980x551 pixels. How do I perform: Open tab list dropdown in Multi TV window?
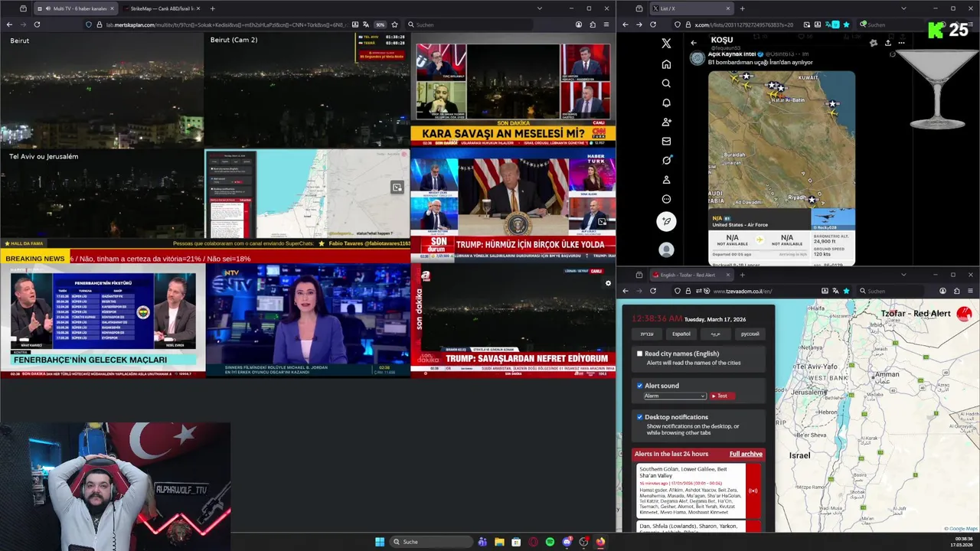[539, 8]
